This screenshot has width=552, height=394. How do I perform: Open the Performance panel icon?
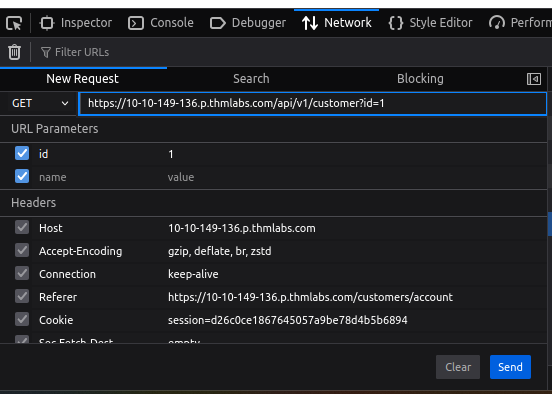(497, 23)
